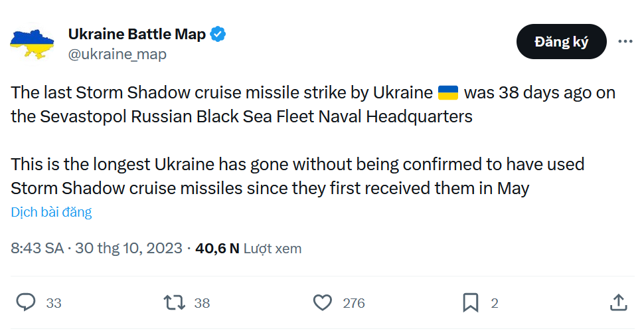Repost this tweet using retweet icon
This screenshot has width=644, height=335.
[174, 302]
